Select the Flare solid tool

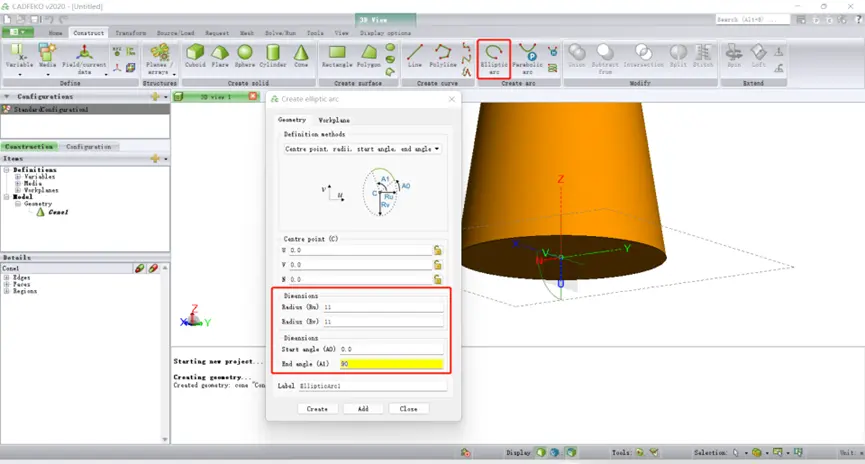pyautogui.click(x=220, y=56)
